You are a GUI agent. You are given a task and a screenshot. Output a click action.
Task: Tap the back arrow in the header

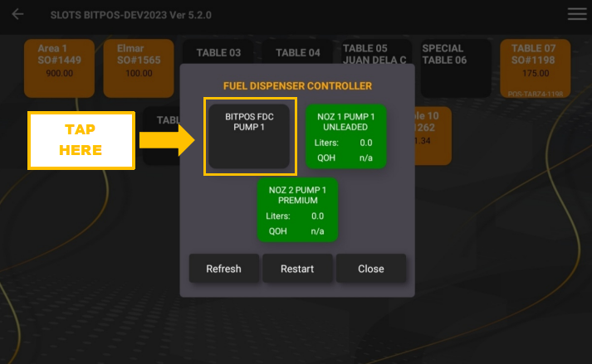[17, 14]
